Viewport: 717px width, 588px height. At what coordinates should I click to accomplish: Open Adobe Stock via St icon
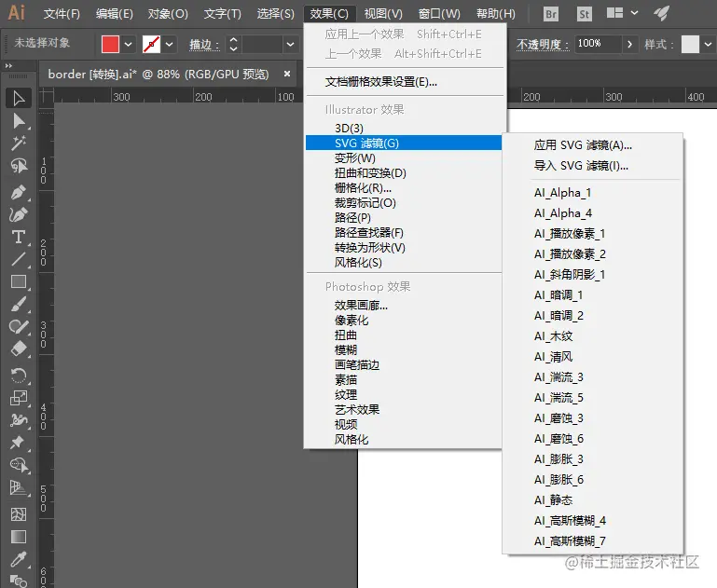pyautogui.click(x=584, y=14)
